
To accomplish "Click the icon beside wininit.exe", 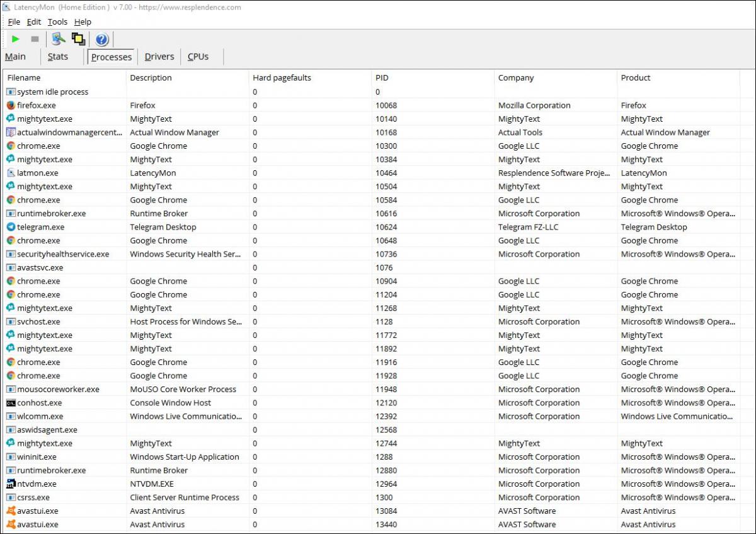I will [x=11, y=457].
